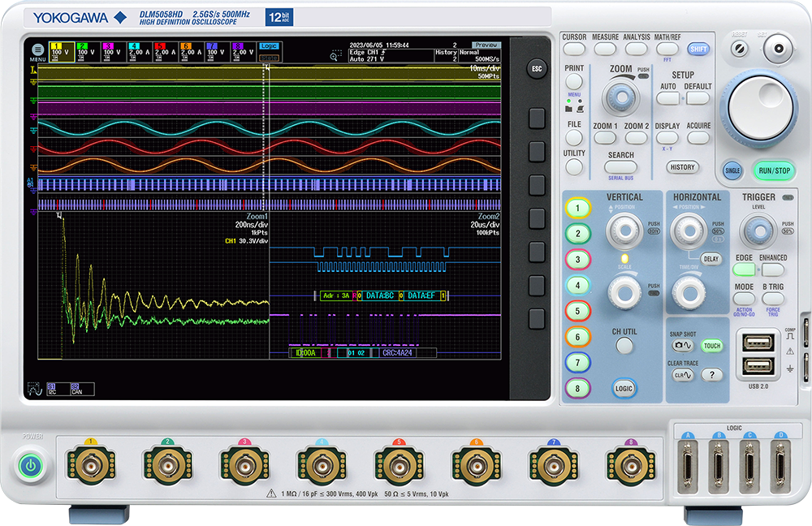Click the search magnifier icon on the display
The width and height of the screenshot is (812, 526).
[x=333, y=56]
